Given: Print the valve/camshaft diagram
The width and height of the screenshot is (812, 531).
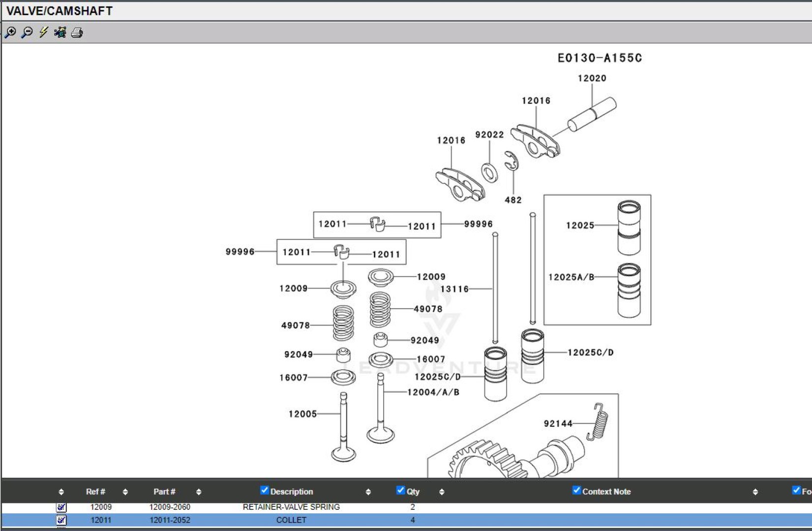Looking at the screenshot, I should click(x=77, y=32).
